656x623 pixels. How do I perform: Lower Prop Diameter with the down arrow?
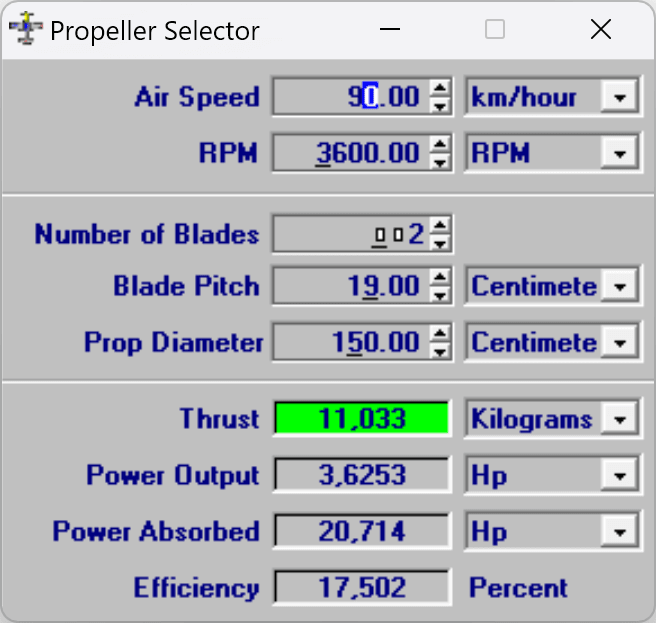click(440, 351)
